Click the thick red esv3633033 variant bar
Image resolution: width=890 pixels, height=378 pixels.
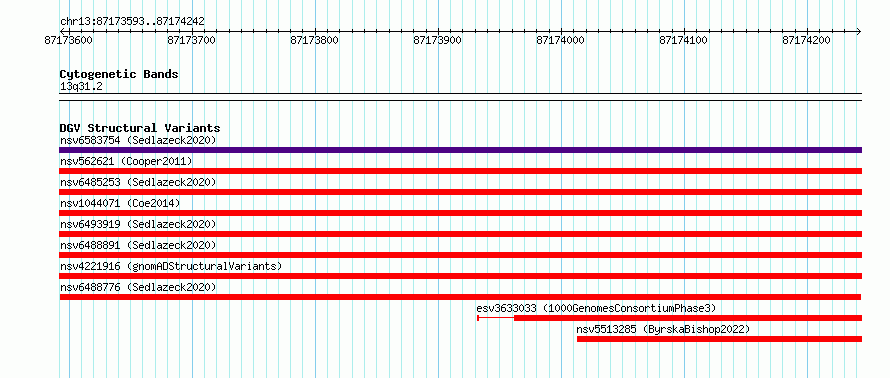coord(688,318)
